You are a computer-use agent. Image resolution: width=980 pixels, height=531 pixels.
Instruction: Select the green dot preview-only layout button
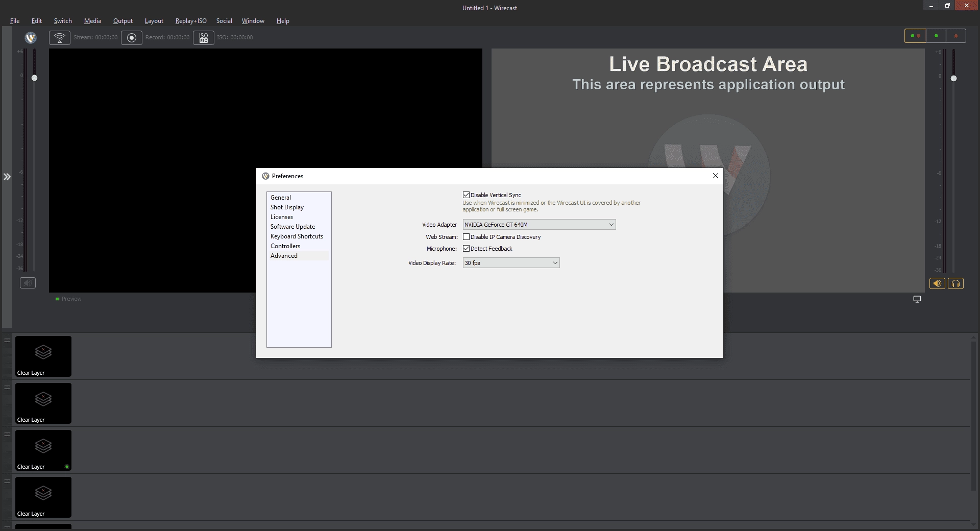click(936, 36)
